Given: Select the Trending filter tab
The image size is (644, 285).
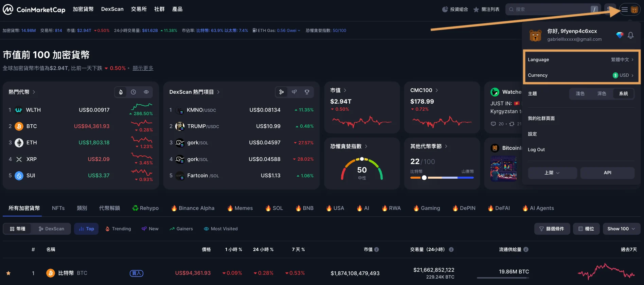Looking at the screenshot, I should point(118,229).
